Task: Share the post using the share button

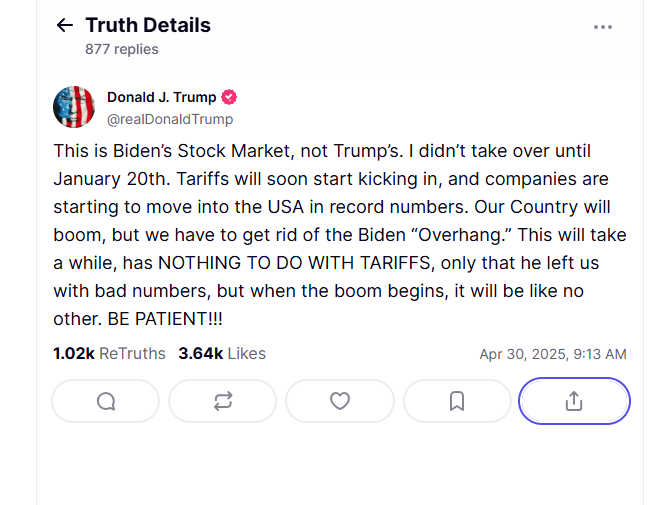Action: click(574, 401)
